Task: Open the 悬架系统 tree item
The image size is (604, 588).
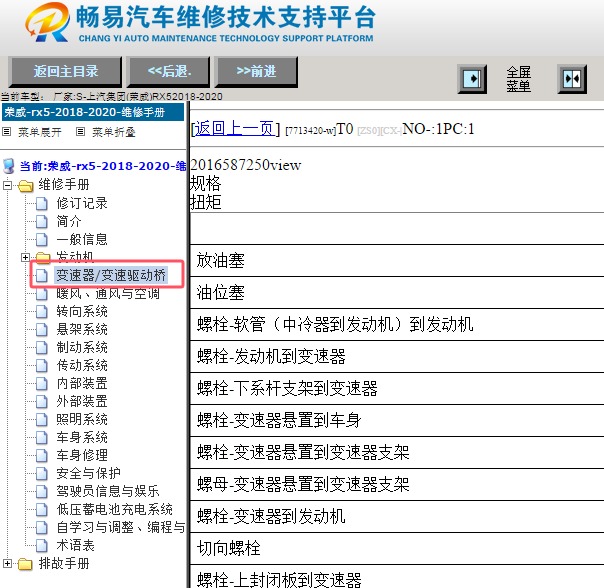Action: [82, 329]
